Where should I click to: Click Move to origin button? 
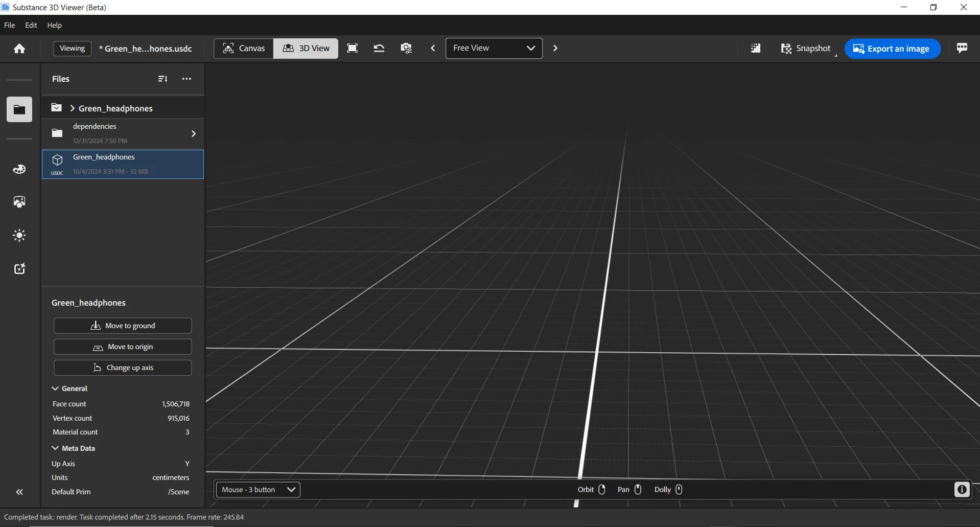coord(123,347)
